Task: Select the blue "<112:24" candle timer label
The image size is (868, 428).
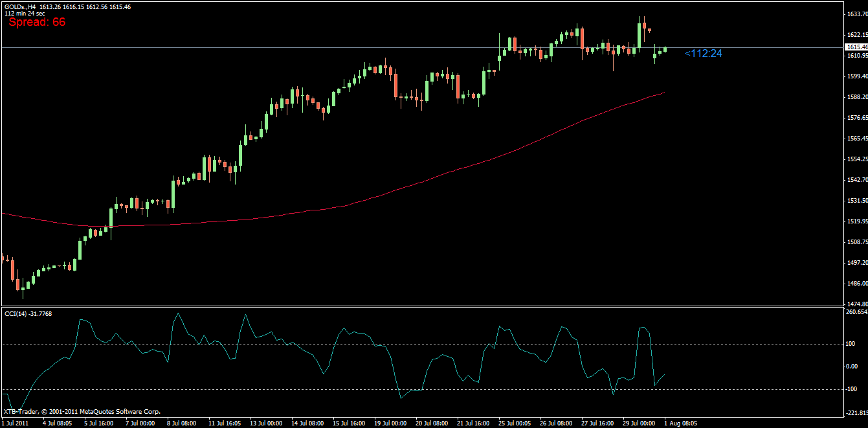Action: click(x=703, y=54)
